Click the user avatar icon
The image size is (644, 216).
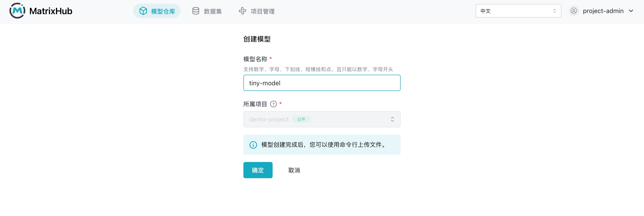tap(574, 11)
